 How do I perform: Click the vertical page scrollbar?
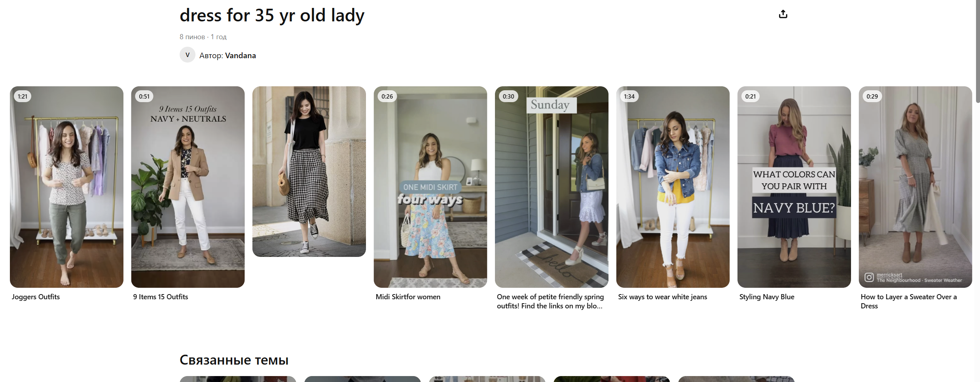pyautogui.click(x=977, y=51)
